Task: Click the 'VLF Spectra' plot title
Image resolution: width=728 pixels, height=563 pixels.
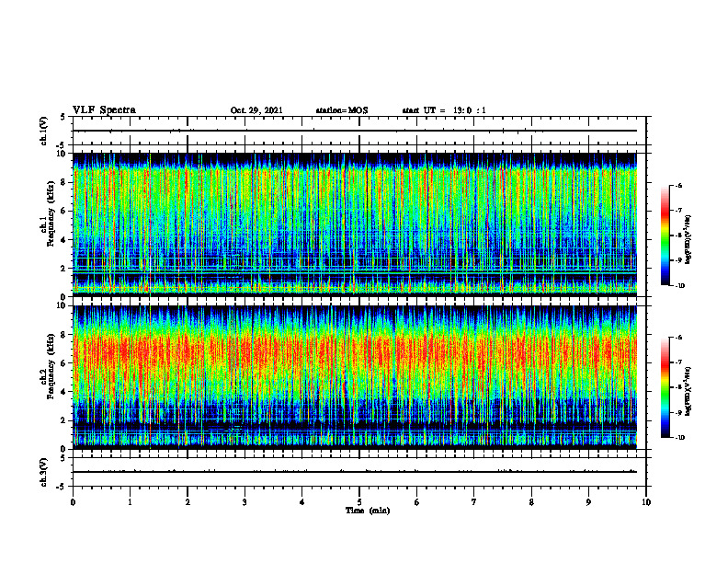Action: [104, 110]
